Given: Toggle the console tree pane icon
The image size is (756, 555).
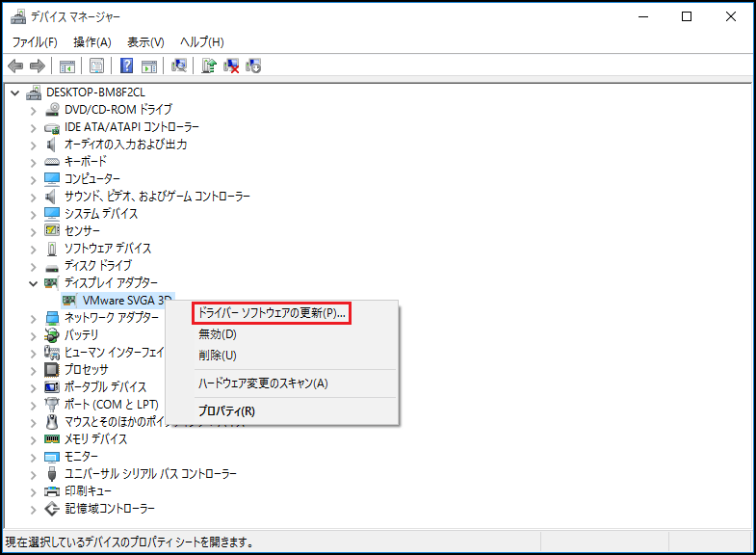Looking at the screenshot, I should click(67, 66).
